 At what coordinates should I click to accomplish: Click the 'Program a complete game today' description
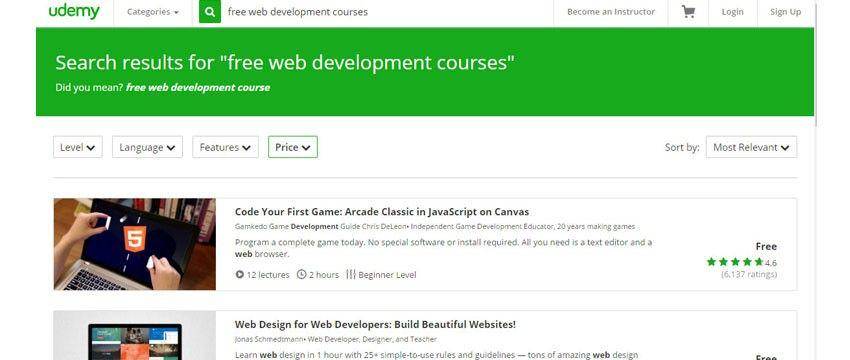[x=443, y=248]
